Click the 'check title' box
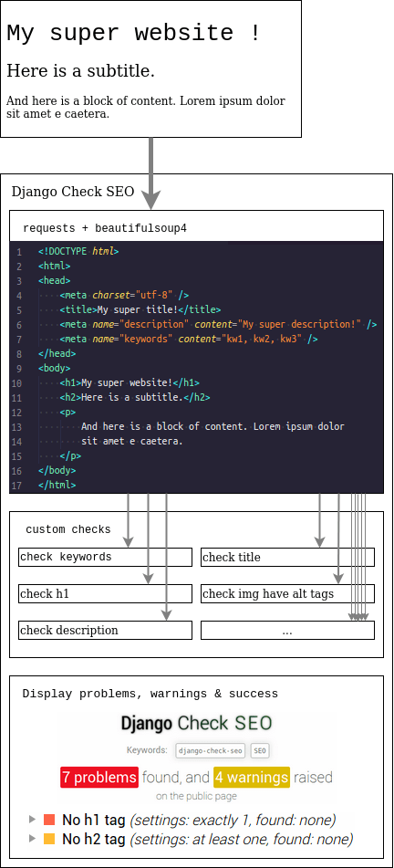Screen dimensions: 394x868 pyautogui.click(x=287, y=557)
